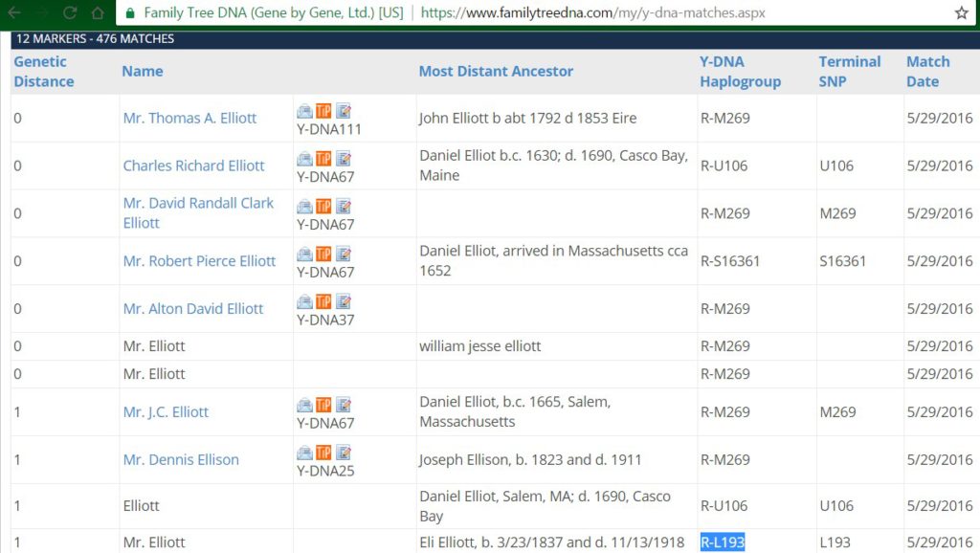Image resolution: width=980 pixels, height=553 pixels.
Task: Open notes for Mr. Dennis Ellison
Action: (x=344, y=453)
